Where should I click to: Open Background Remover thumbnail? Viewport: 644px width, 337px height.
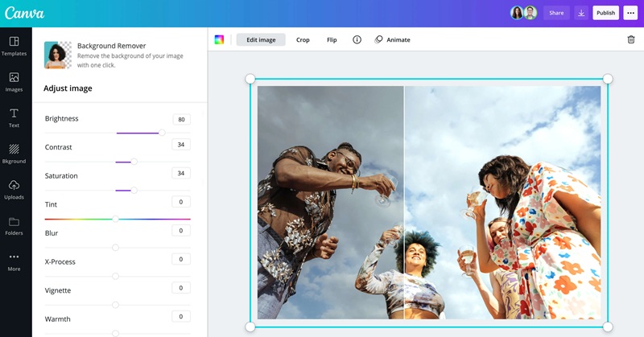tap(58, 55)
